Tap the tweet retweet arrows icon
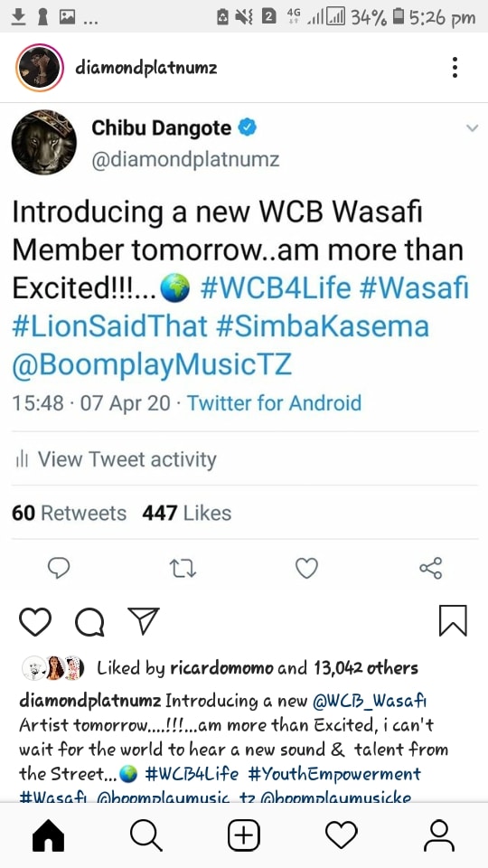488x868 pixels. 183,569
